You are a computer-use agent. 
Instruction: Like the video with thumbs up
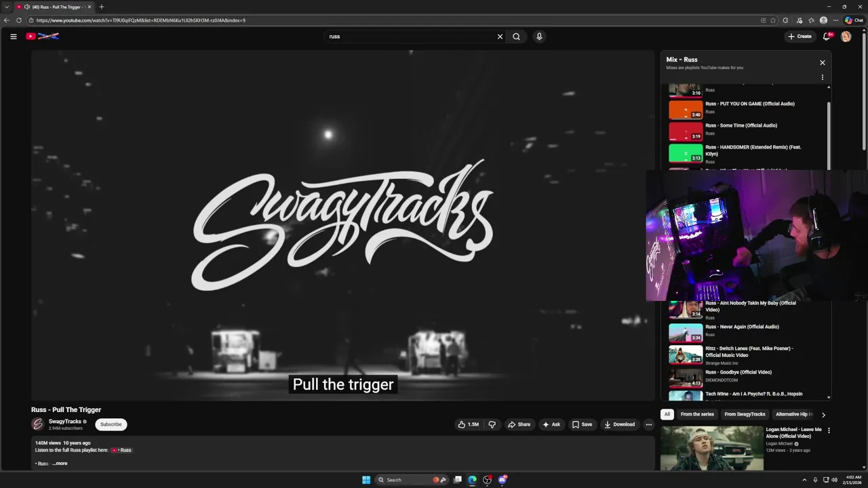pos(469,424)
